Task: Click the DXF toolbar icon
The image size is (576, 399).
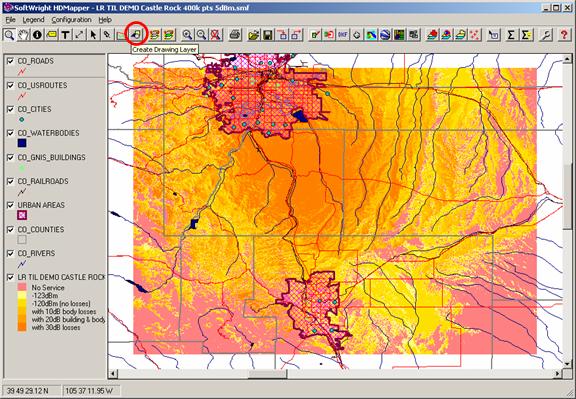Action: pyautogui.click(x=343, y=35)
